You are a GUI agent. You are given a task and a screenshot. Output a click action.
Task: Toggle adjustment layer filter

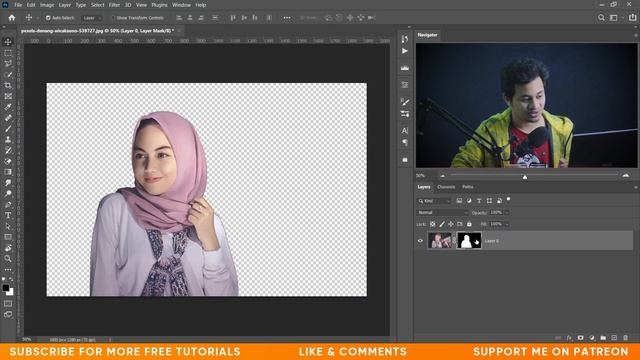pos(469,201)
